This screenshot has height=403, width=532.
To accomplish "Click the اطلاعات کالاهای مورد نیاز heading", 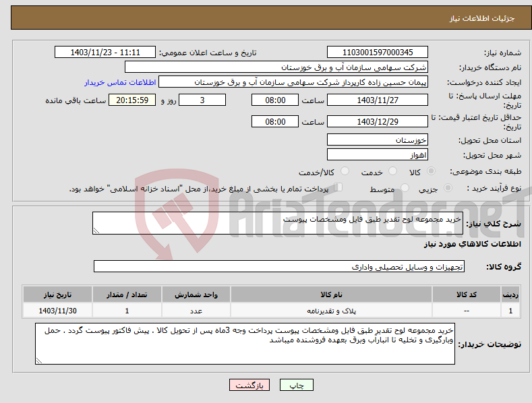I will (x=472, y=244).
